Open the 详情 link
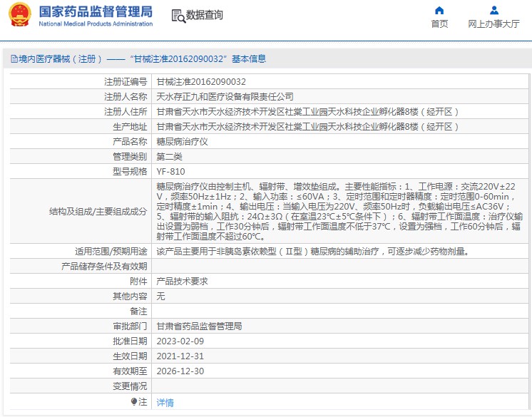 pos(165,403)
